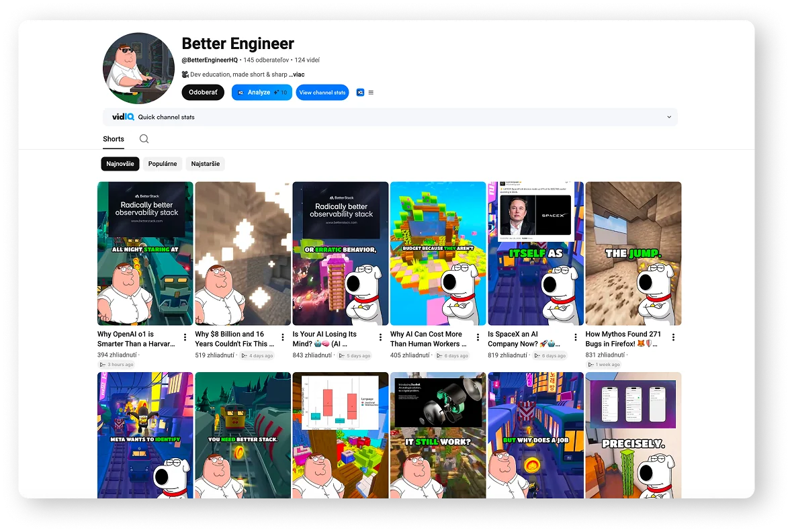Click the vidIQ icon beside View channel stats
The height and width of the screenshot is (532, 790).
(x=360, y=92)
